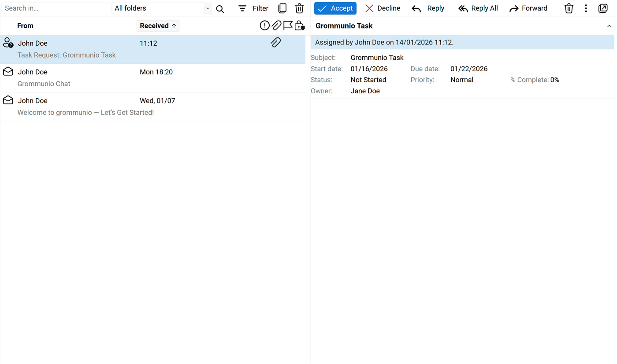Pop out message in new window

pyautogui.click(x=603, y=8)
